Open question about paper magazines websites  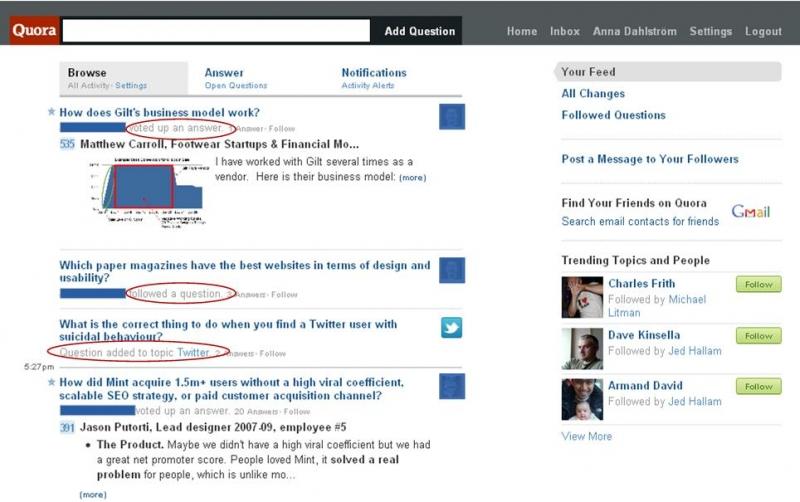245,271
